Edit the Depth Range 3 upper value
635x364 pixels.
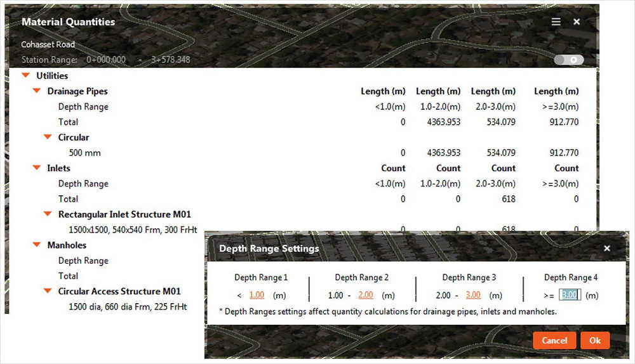point(473,295)
